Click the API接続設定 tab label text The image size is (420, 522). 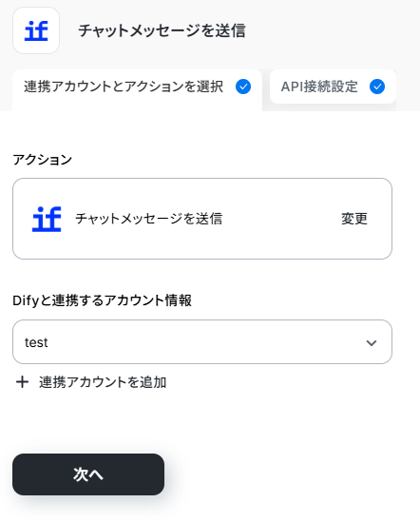pyautogui.click(x=319, y=87)
